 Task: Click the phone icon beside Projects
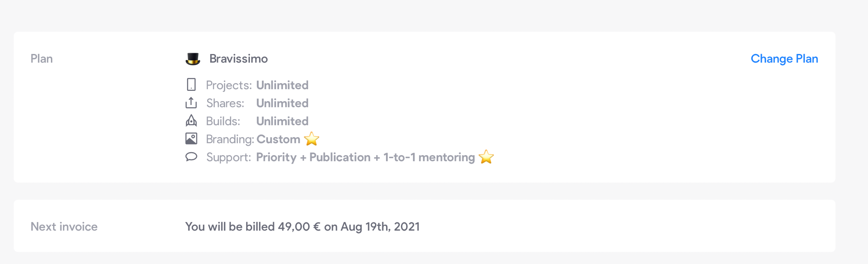pos(191,84)
